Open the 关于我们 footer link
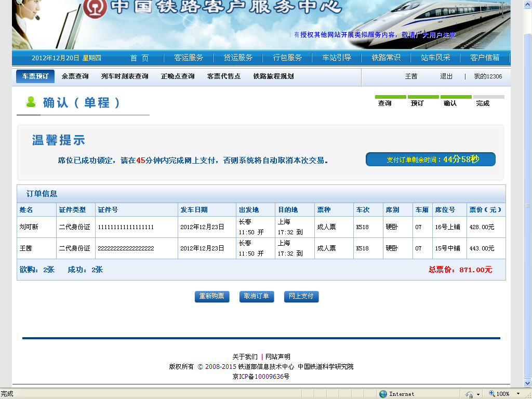Screen dimensions: 532x399 click(x=245, y=356)
